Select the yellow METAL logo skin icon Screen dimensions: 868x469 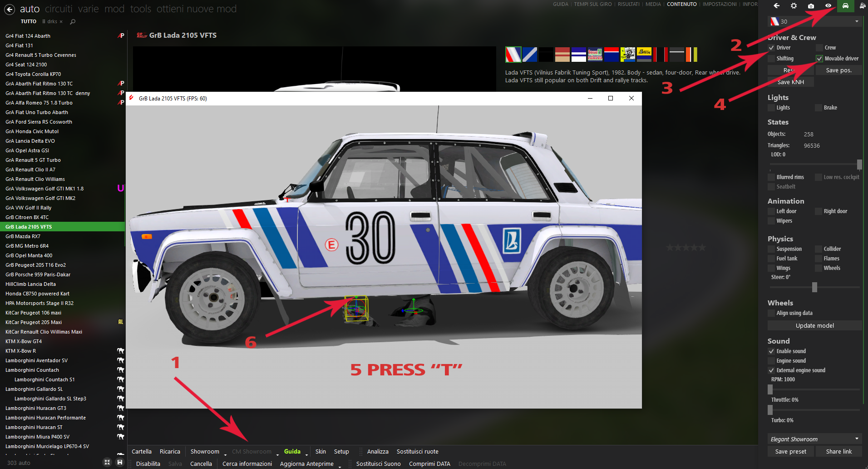[x=644, y=55]
